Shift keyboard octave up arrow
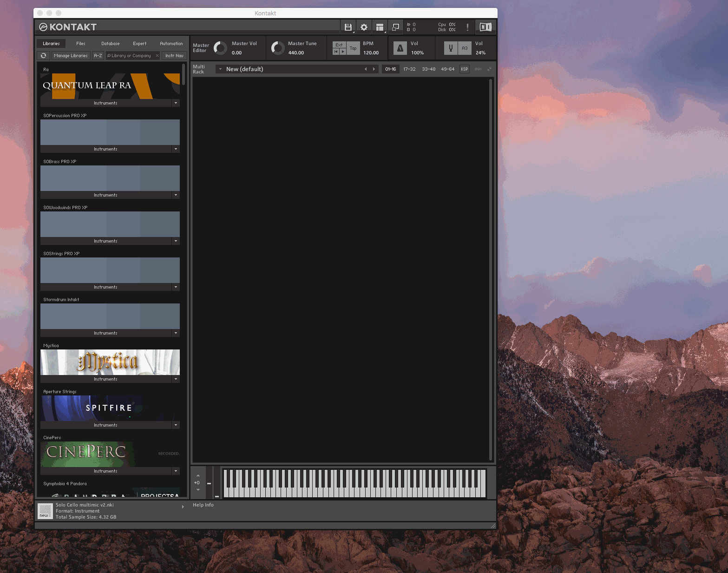The height and width of the screenshot is (573, 728). tap(198, 476)
